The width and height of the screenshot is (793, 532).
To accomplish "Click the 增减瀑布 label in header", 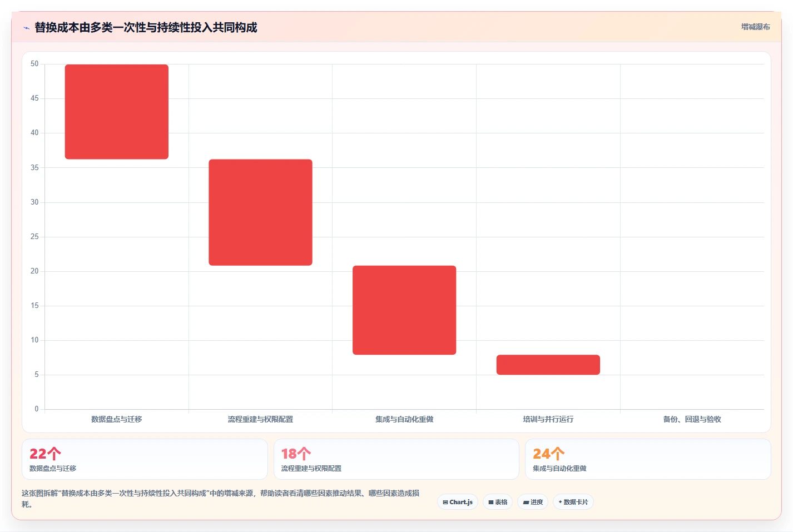I will coord(755,27).
